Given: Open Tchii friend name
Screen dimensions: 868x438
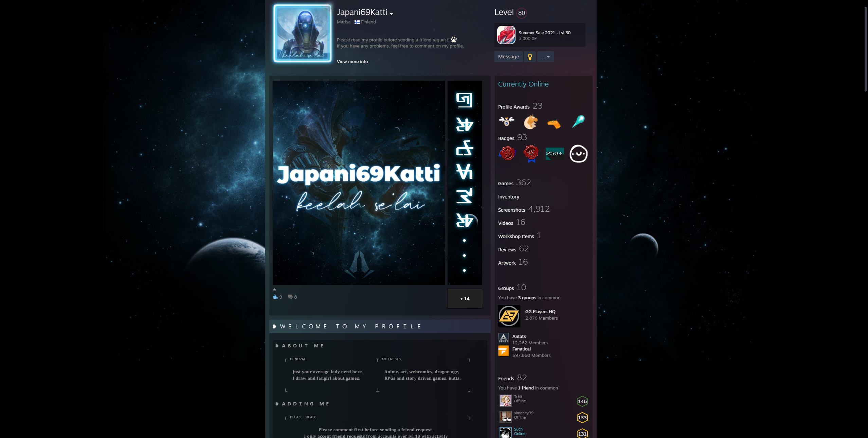Looking at the screenshot, I should [x=518, y=397].
